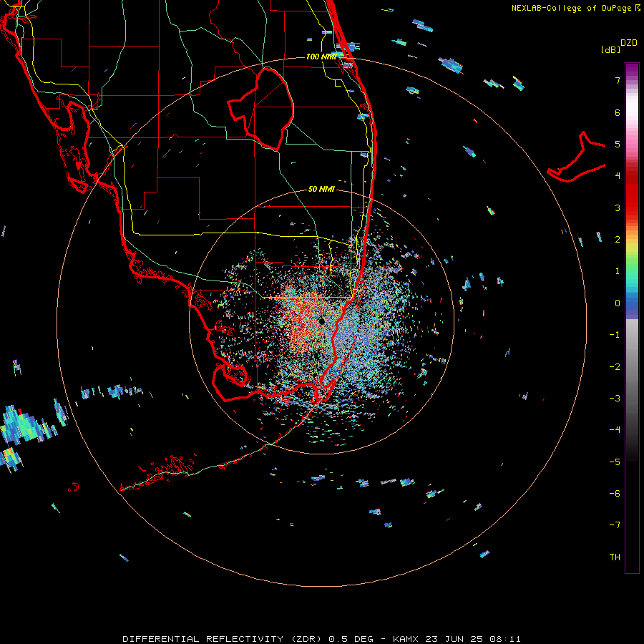Viewport: 644px width, 644px height.
Task: Click the red 3 dB band of the color bar
Action: coord(632,201)
